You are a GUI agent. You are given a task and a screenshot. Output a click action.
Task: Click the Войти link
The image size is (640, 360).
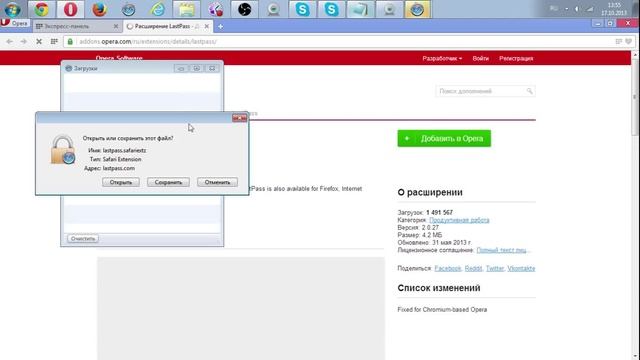[480, 58]
